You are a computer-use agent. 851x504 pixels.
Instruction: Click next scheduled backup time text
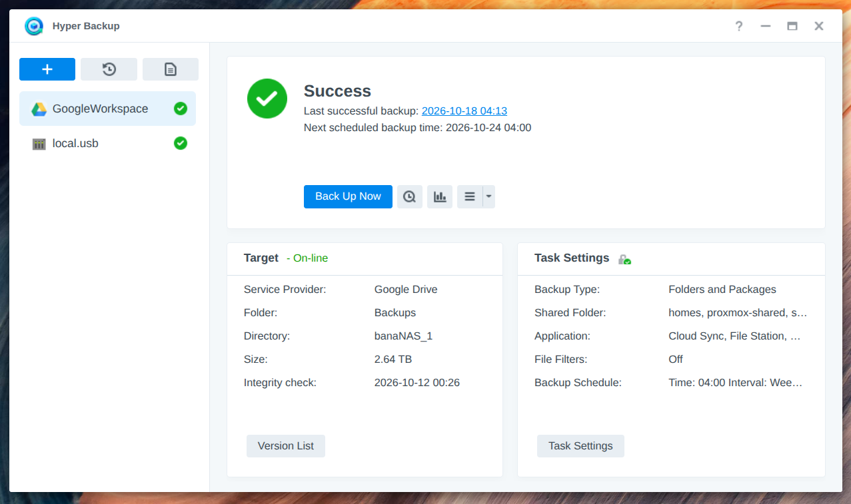pos(417,128)
